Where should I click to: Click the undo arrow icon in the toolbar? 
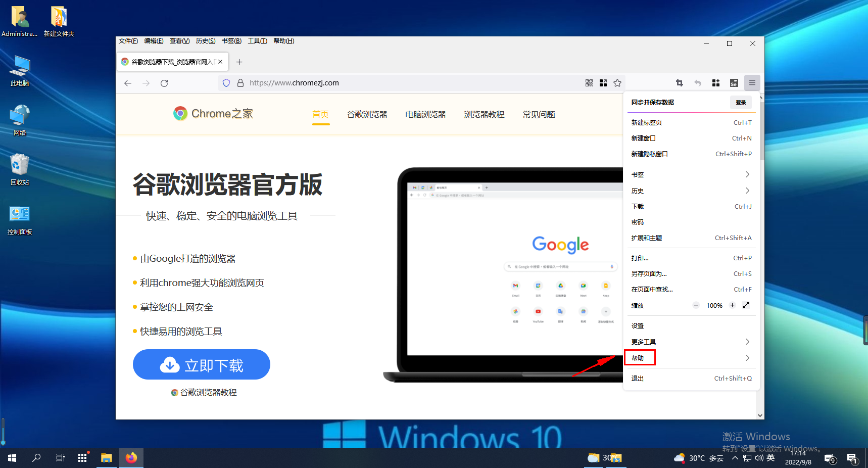pyautogui.click(x=698, y=83)
